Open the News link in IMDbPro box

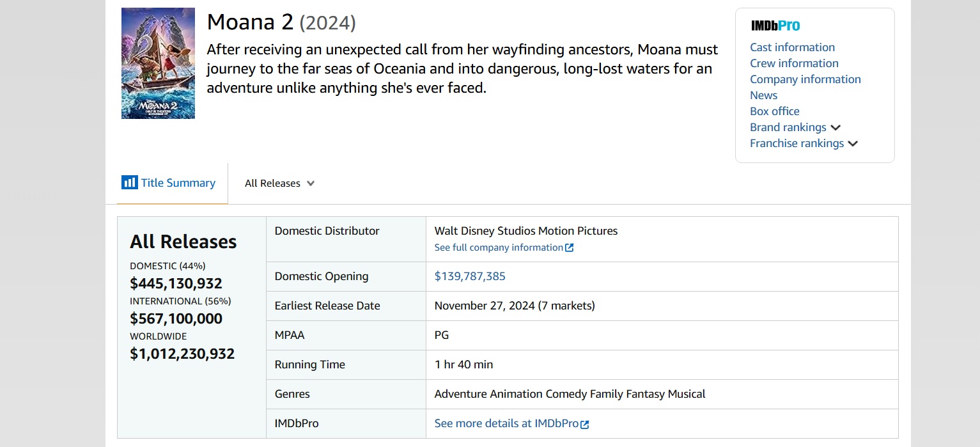(x=763, y=95)
